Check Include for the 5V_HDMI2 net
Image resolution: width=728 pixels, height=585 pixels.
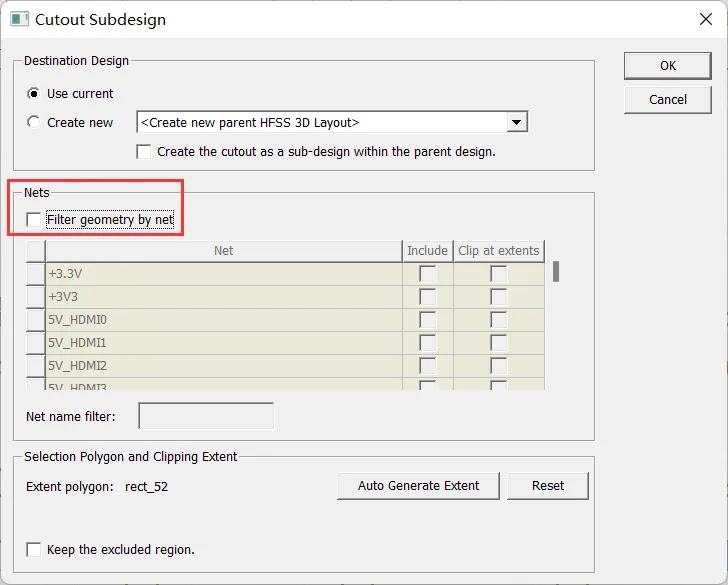(x=428, y=366)
